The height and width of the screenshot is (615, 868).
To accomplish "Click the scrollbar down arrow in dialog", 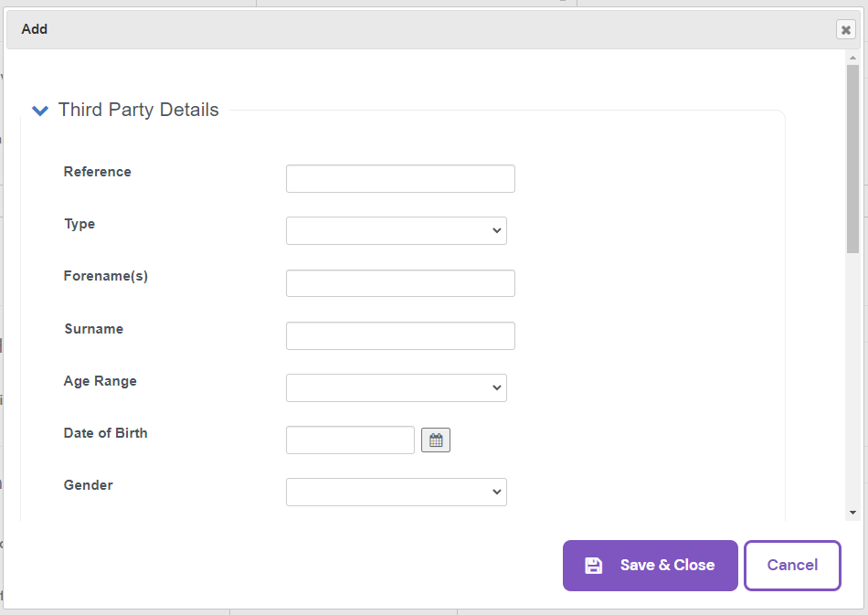I will (x=852, y=513).
